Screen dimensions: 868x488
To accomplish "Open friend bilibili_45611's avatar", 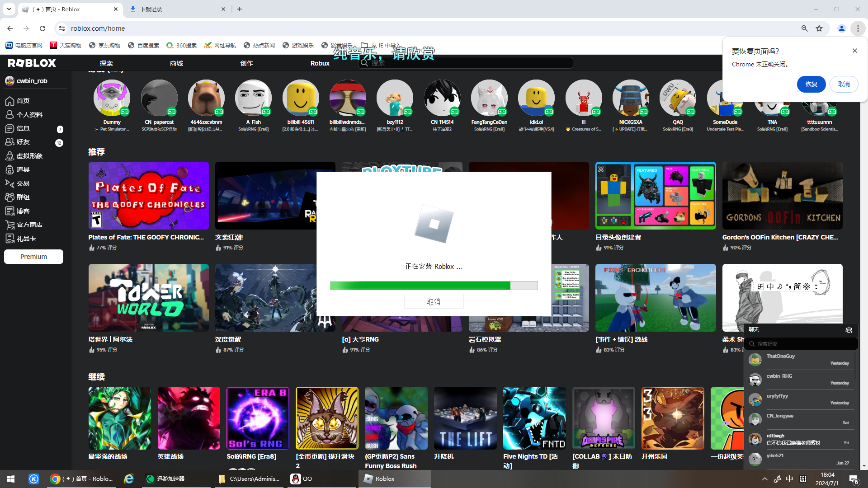I will [301, 98].
